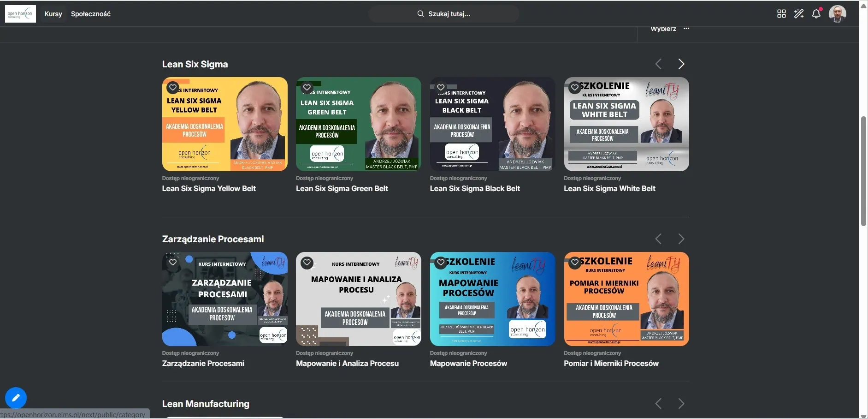Open the Kursy menu item

pyautogui.click(x=53, y=14)
